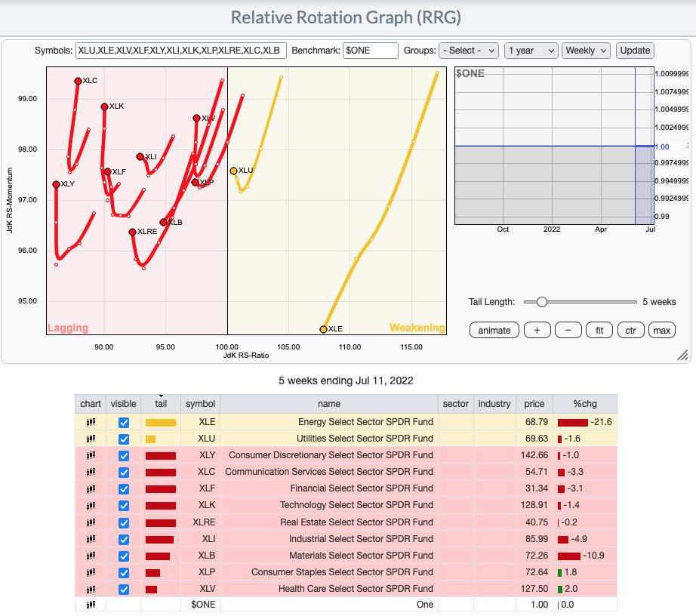Sort table by visible column

point(123,404)
